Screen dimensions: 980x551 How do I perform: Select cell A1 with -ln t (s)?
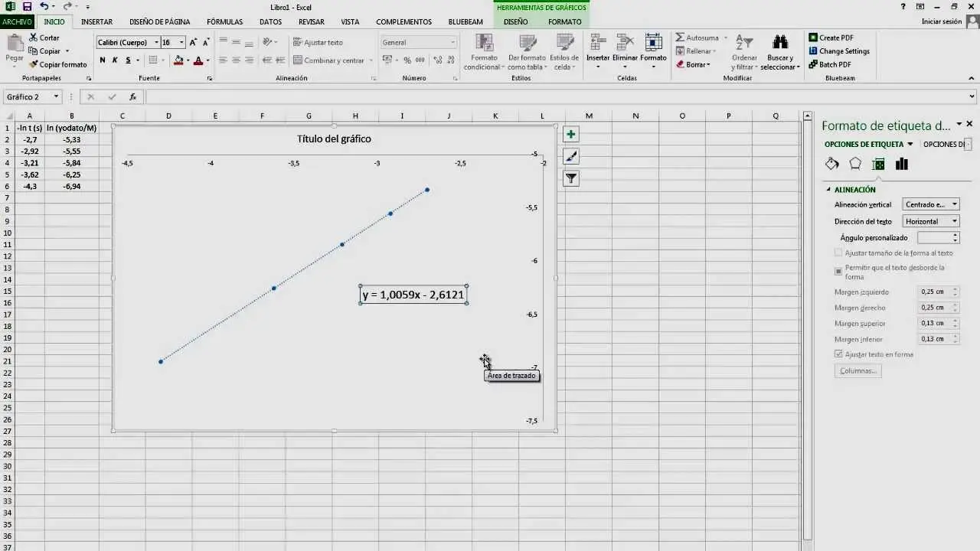[x=30, y=128]
